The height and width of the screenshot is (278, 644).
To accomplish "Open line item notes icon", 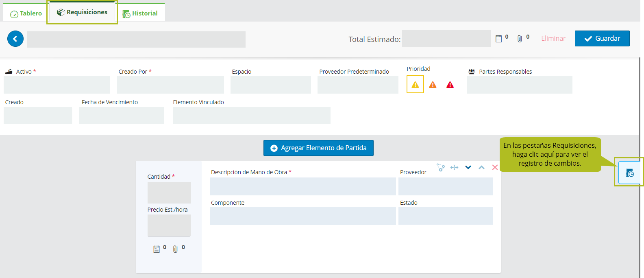I will [x=157, y=249].
